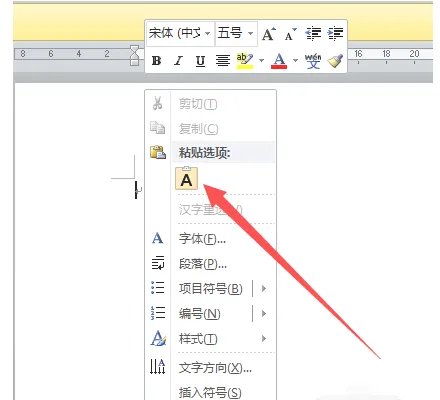Image resolution: width=440 pixels, height=400 pixels.
Task: Apply Underline from the mini toolbar
Action: (200, 61)
